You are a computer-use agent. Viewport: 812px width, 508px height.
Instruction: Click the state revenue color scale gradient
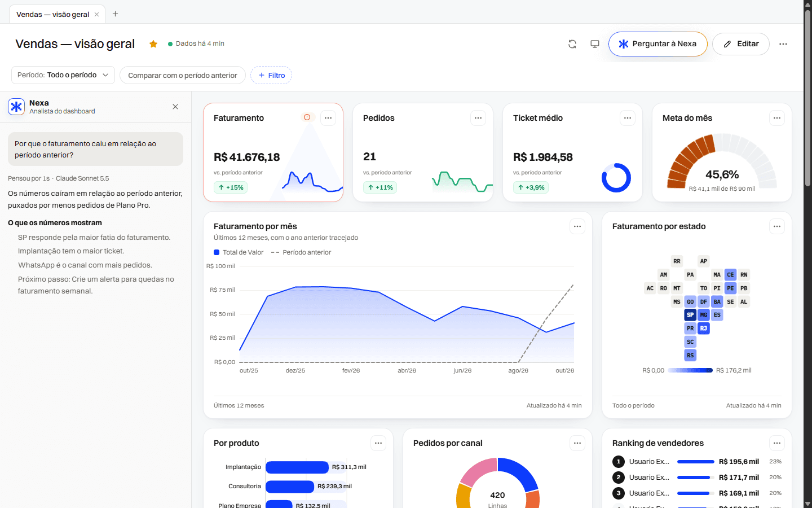pyautogui.click(x=690, y=370)
